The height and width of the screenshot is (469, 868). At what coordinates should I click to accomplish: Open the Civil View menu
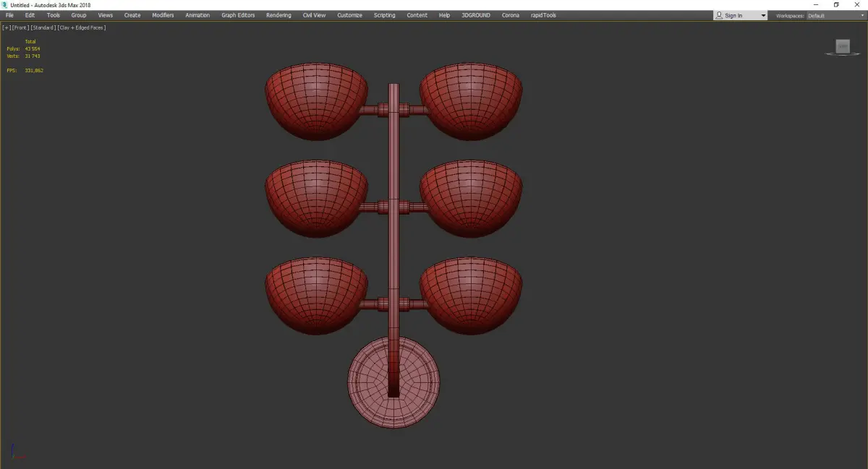[315, 15]
